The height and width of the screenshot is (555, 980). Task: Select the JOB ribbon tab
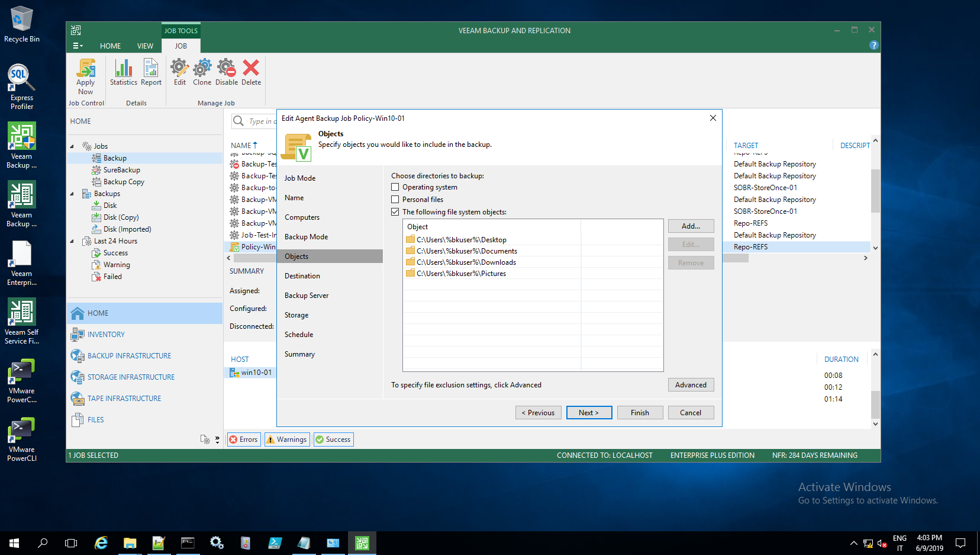[181, 46]
